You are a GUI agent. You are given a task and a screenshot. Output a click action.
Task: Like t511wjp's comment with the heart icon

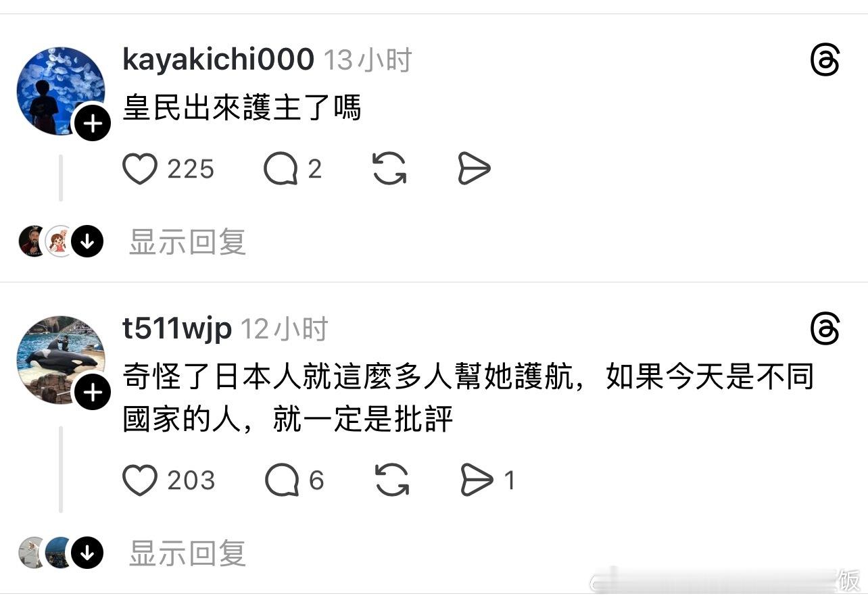click(140, 480)
